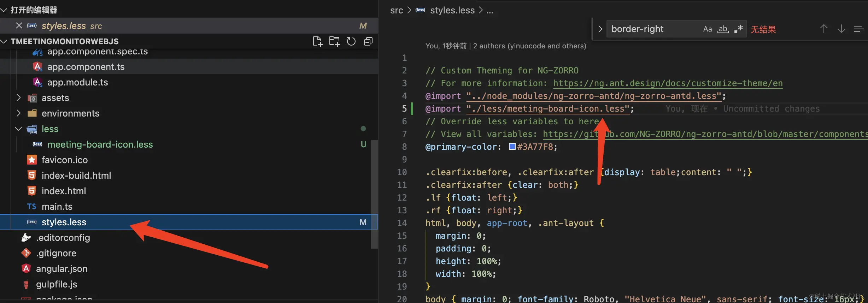Click src in the breadcrumb
The image size is (868, 303).
(397, 10)
